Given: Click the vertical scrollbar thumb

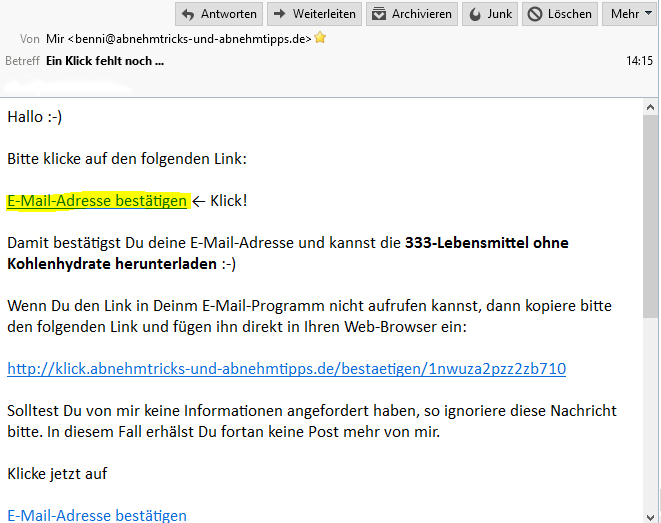Looking at the screenshot, I should [650, 216].
